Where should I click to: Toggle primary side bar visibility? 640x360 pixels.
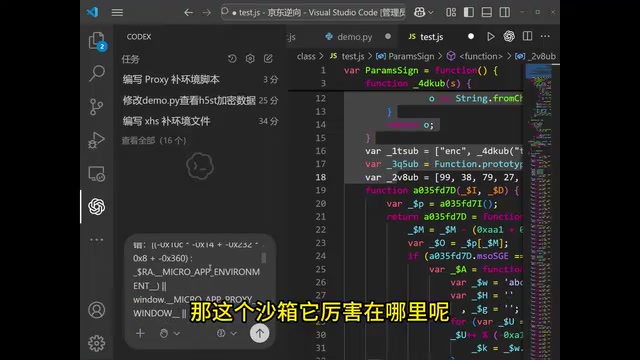[x=469, y=13]
